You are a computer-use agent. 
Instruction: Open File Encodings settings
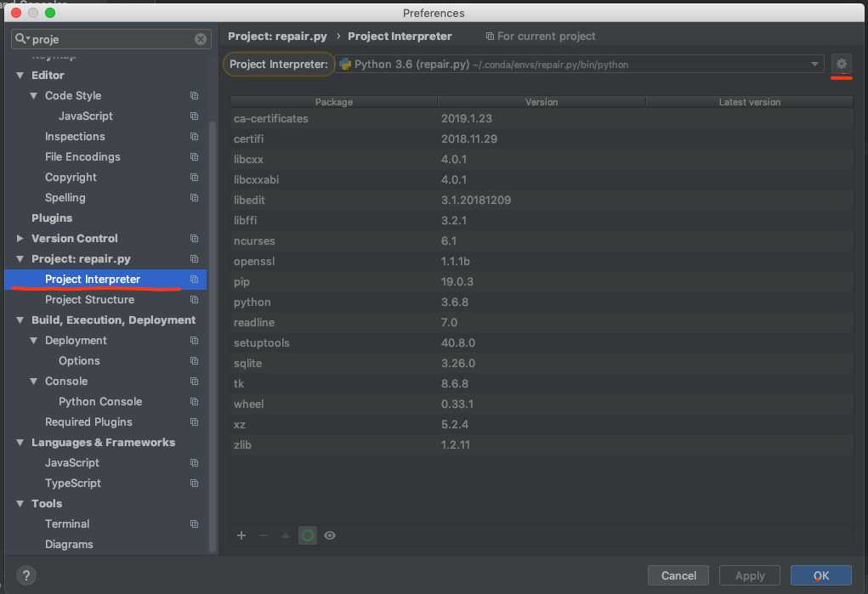click(x=82, y=156)
